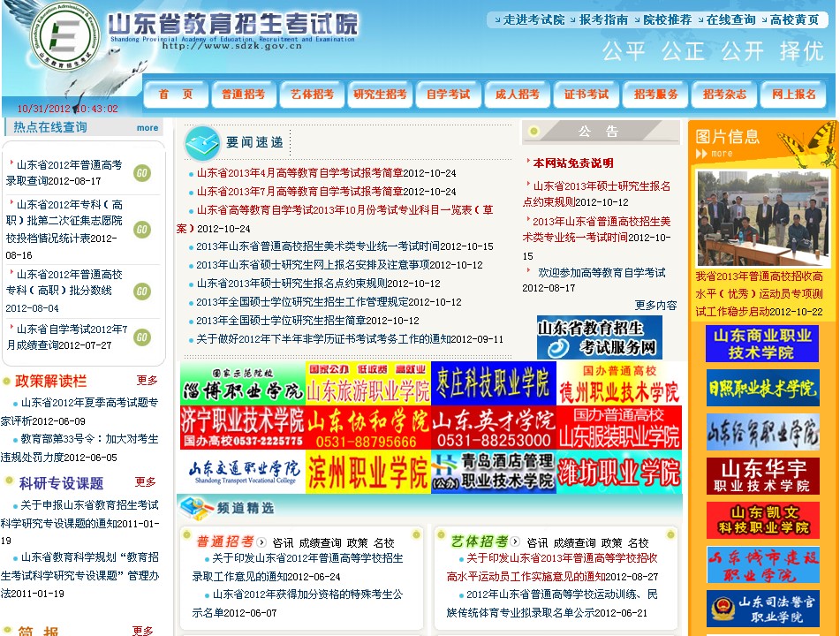The width and height of the screenshot is (840, 636).
Task: Click 成绩查询 under 普通招考 channel
Action: point(320,542)
